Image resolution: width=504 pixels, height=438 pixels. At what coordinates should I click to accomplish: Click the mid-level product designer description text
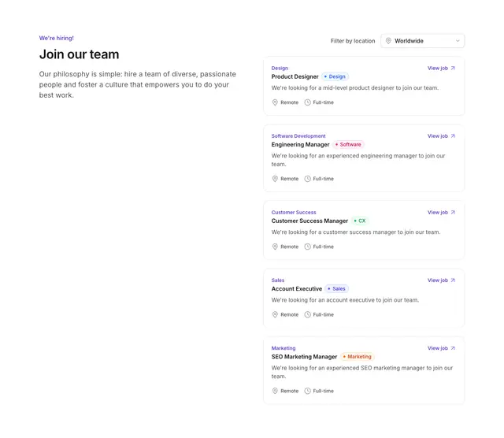355,87
